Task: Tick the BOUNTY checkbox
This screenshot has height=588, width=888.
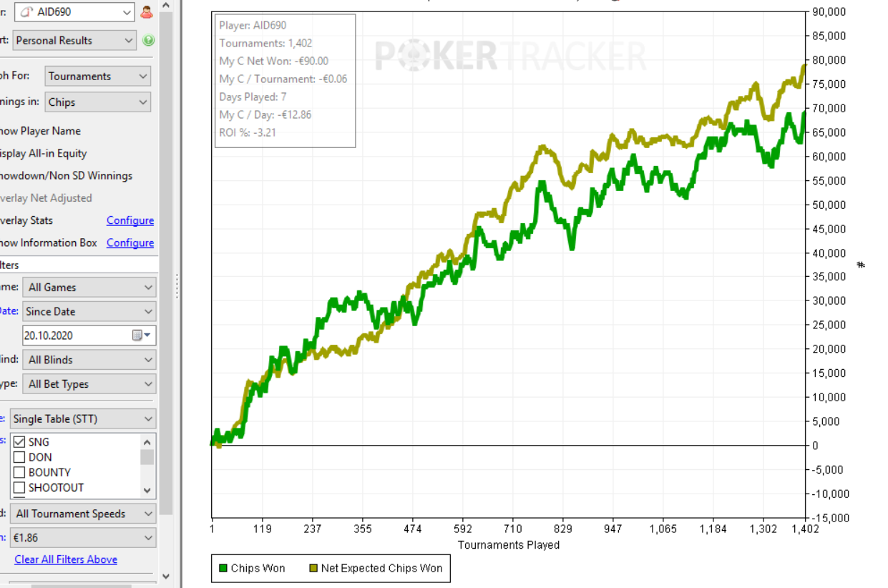Action: 20,472
